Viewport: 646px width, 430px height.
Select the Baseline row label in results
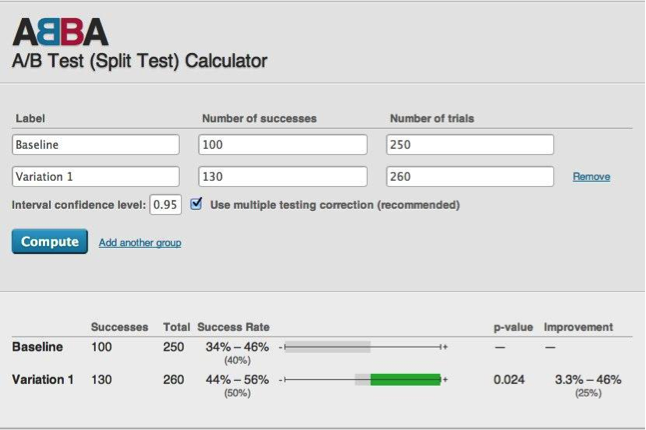tap(37, 347)
